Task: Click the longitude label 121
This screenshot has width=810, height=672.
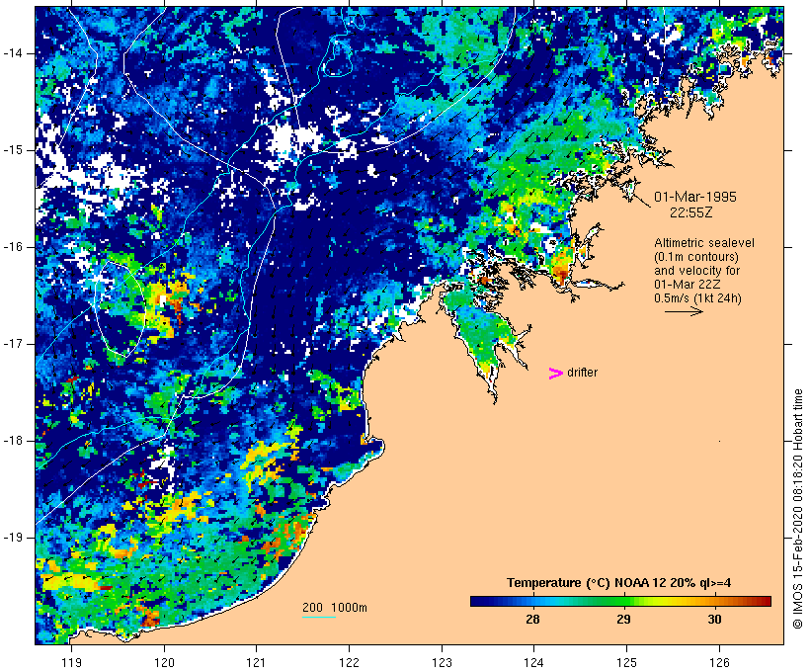Action: pyautogui.click(x=256, y=662)
